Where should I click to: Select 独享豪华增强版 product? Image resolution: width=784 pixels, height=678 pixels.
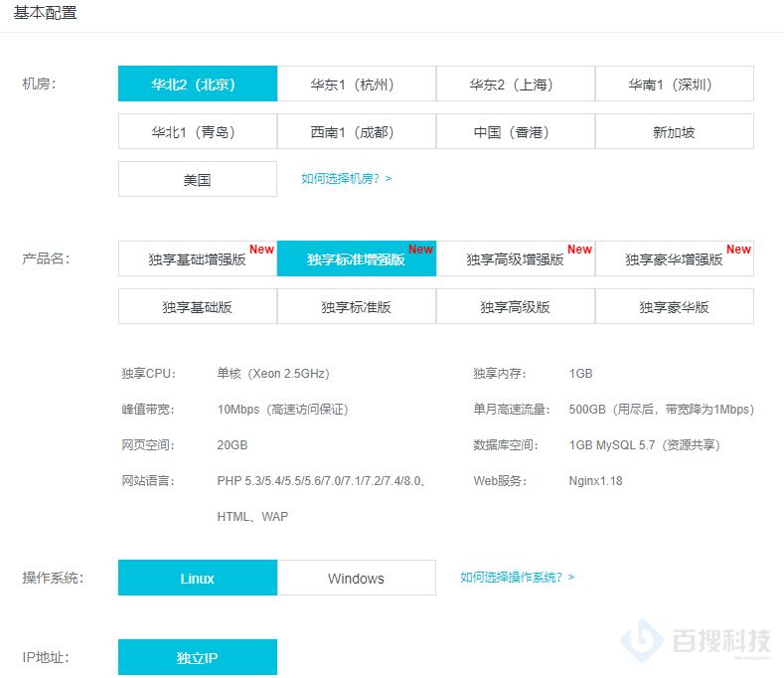[675, 258]
